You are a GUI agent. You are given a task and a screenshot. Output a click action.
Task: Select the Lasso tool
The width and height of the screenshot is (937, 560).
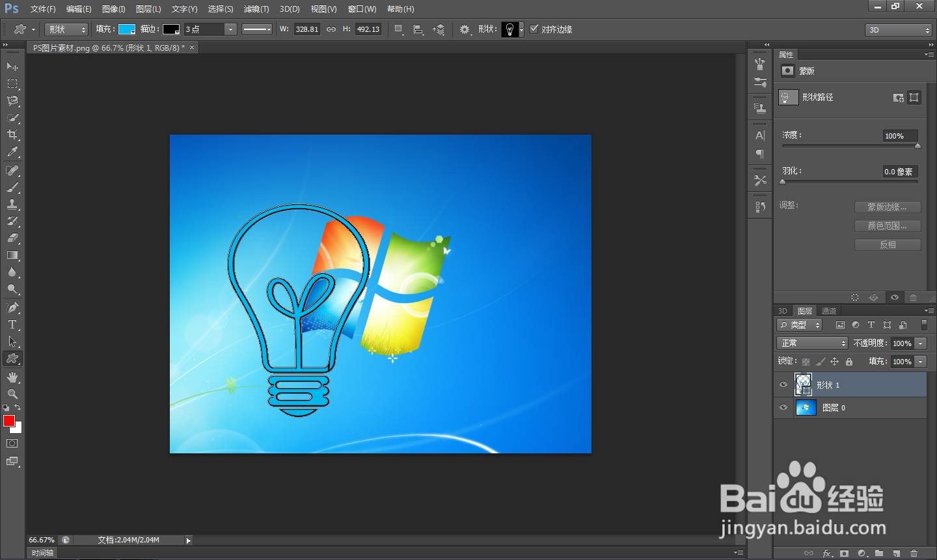point(12,101)
